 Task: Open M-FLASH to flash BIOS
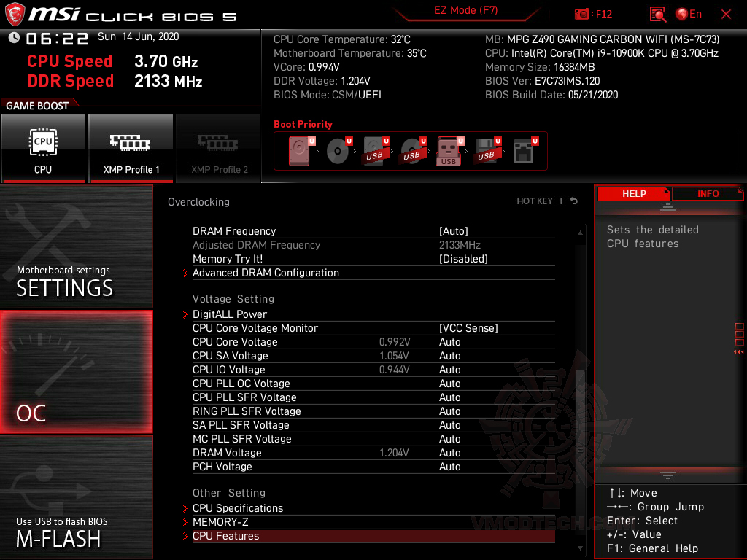point(76,497)
